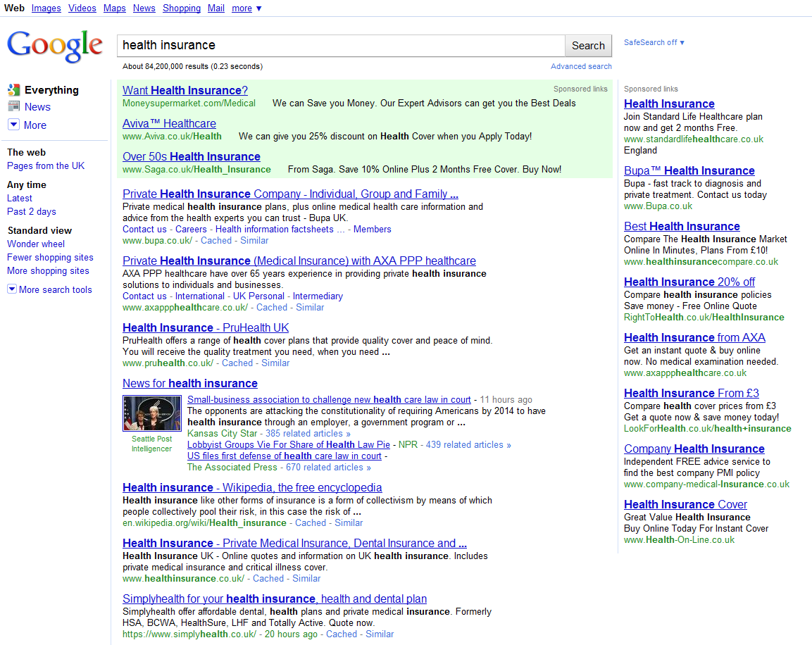Switch to the Images tab
Viewport: 812px width, 645px height.
46,8
